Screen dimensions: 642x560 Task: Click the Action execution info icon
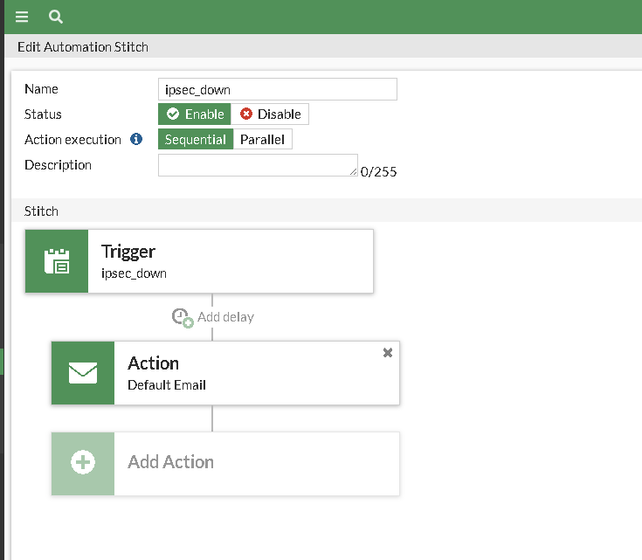(137, 140)
